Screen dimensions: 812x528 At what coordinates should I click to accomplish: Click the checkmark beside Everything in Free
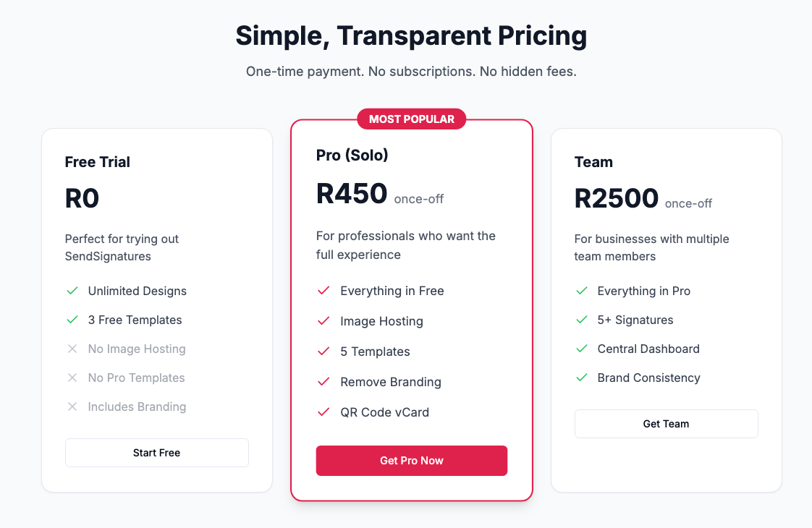pos(323,291)
